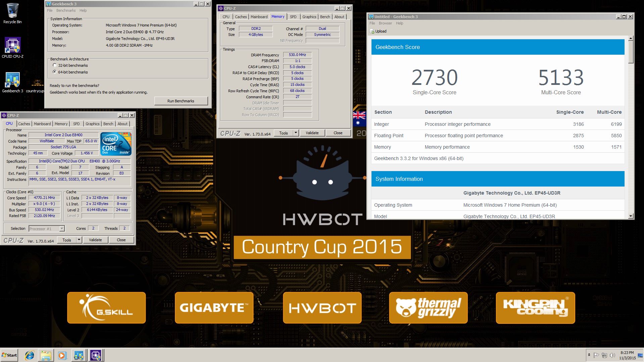Screen dimensions: 644x362
Task: Switch to Graphics tab in CPU-Z memory window
Action: [309, 17]
